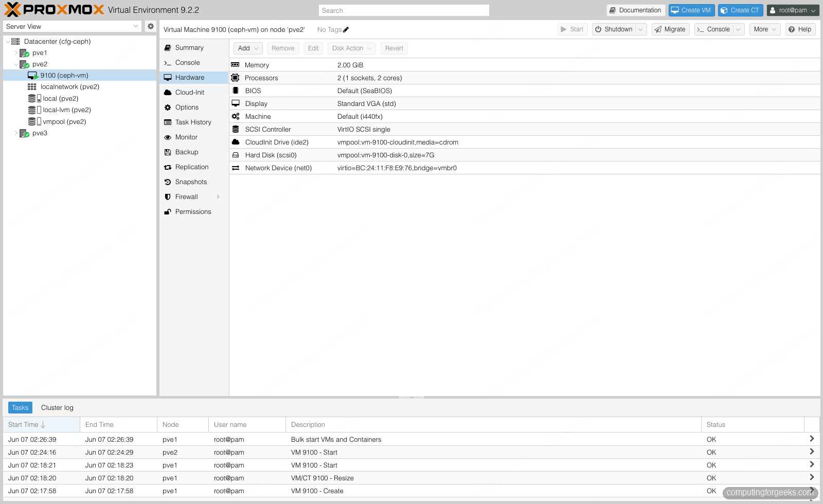Open the Documentation link
Viewport: 823px width, 504px height.
point(636,10)
